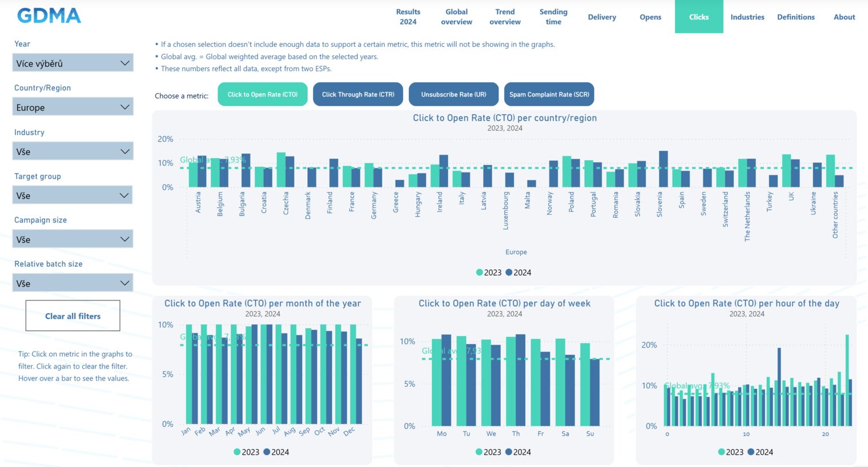Open the Industry filter dropdown
Viewport: 868px width, 467px height.
tap(73, 151)
